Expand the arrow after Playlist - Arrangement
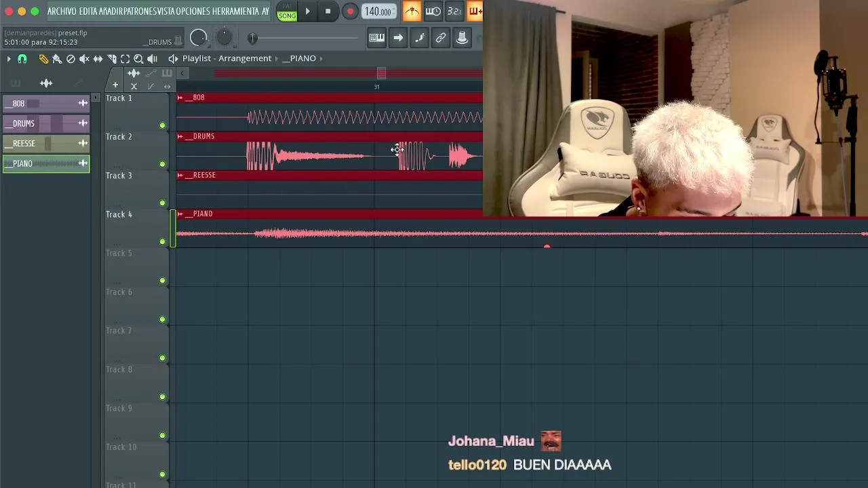The image size is (868, 488). [277, 58]
